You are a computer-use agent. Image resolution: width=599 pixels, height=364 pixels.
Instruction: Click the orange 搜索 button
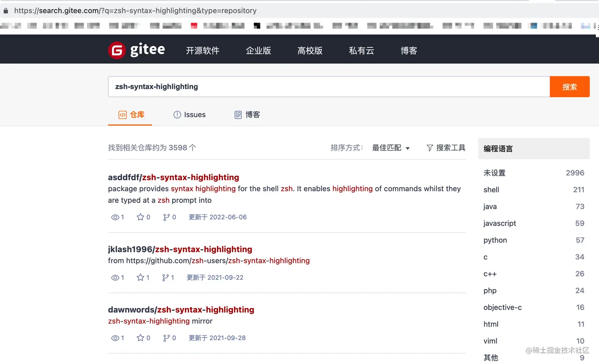click(570, 87)
